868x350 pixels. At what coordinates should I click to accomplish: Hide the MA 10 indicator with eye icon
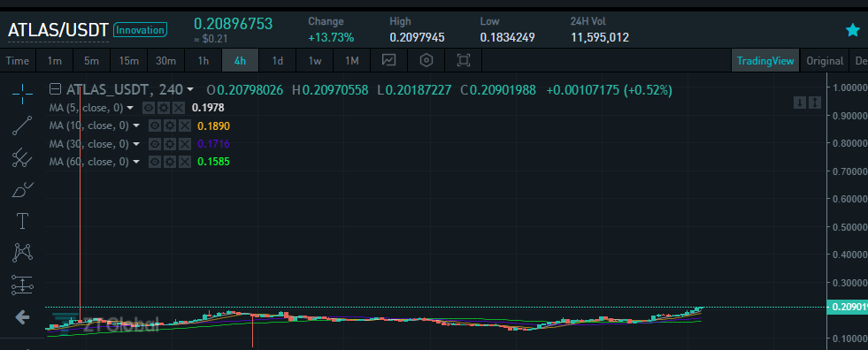(x=155, y=126)
